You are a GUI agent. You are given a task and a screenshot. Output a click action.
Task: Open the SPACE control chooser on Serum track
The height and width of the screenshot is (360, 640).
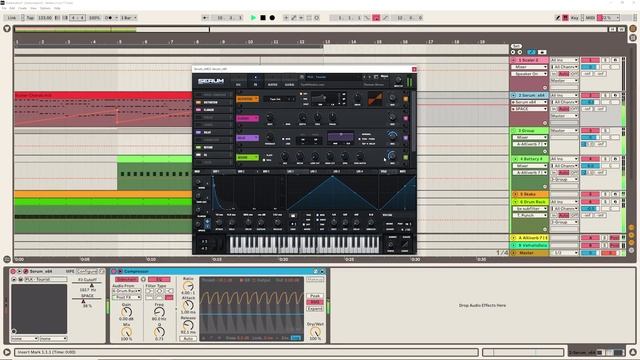(x=529, y=109)
